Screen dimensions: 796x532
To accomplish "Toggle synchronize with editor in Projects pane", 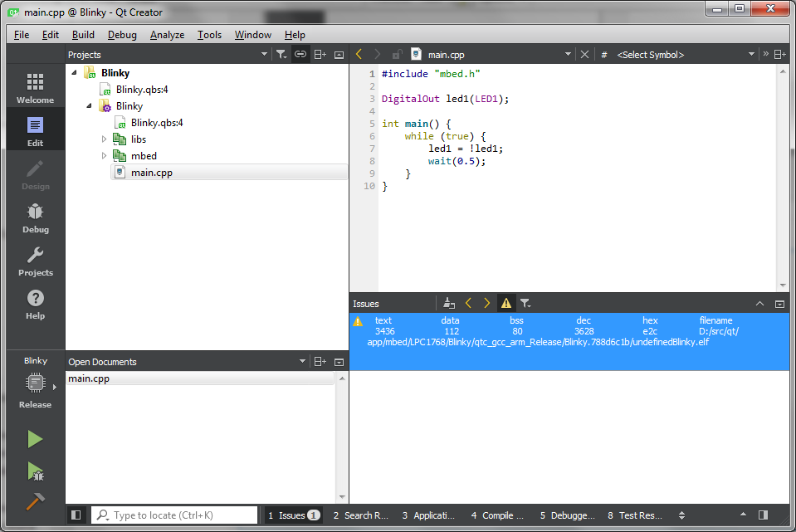I will tap(300, 54).
